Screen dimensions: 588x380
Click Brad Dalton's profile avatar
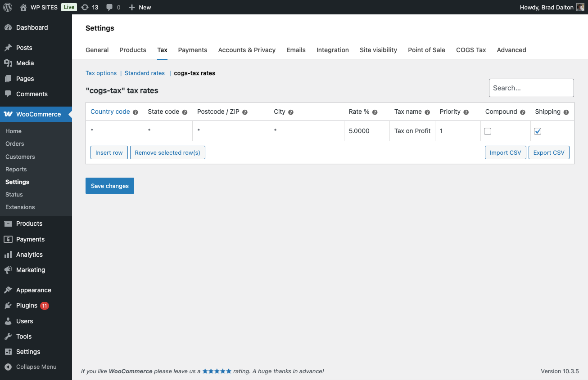tap(580, 7)
